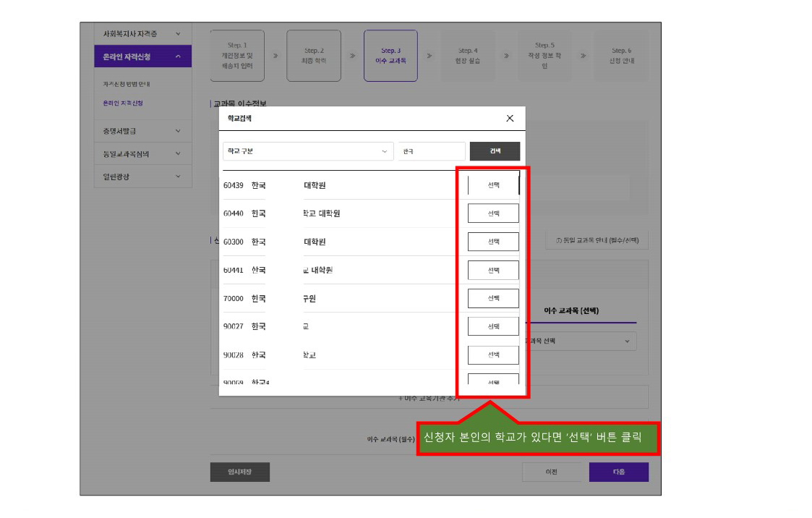
Task: Click 선택 for school code 70000
Action: pyautogui.click(x=493, y=298)
